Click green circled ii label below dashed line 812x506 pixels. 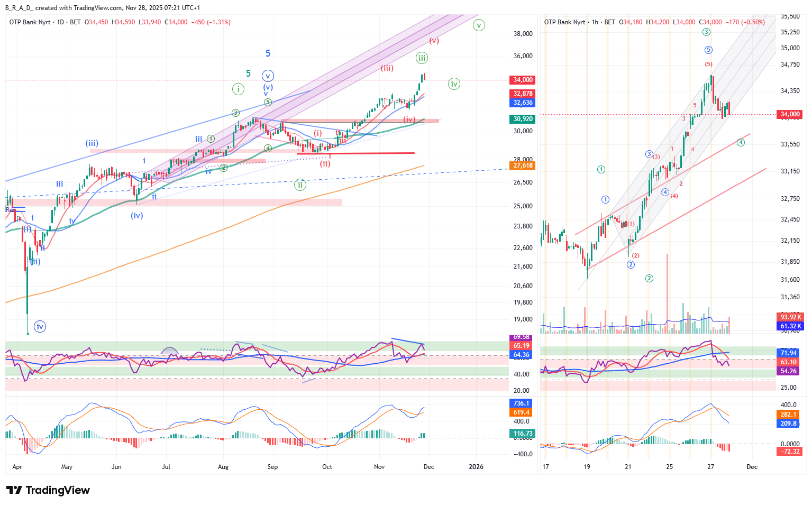pyautogui.click(x=300, y=185)
